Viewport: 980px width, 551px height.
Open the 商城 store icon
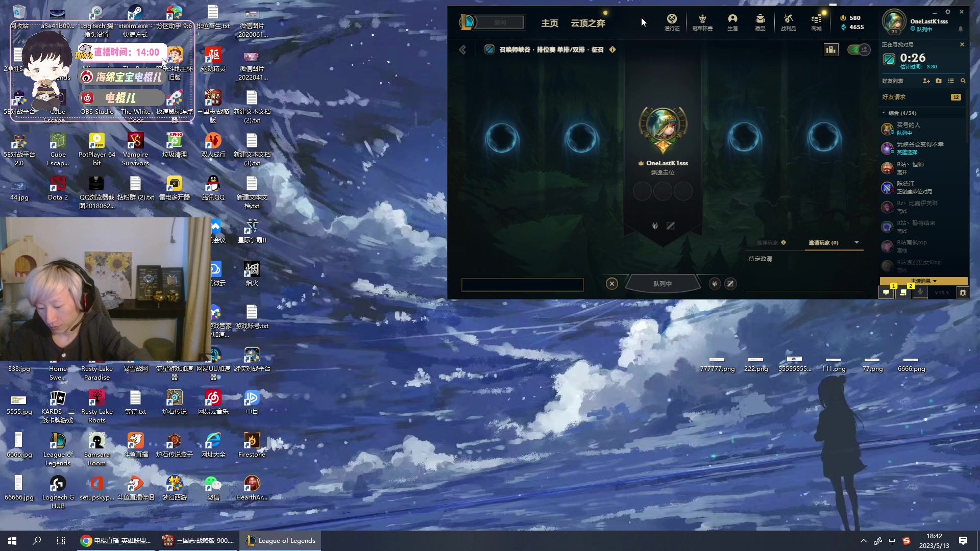click(x=816, y=22)
